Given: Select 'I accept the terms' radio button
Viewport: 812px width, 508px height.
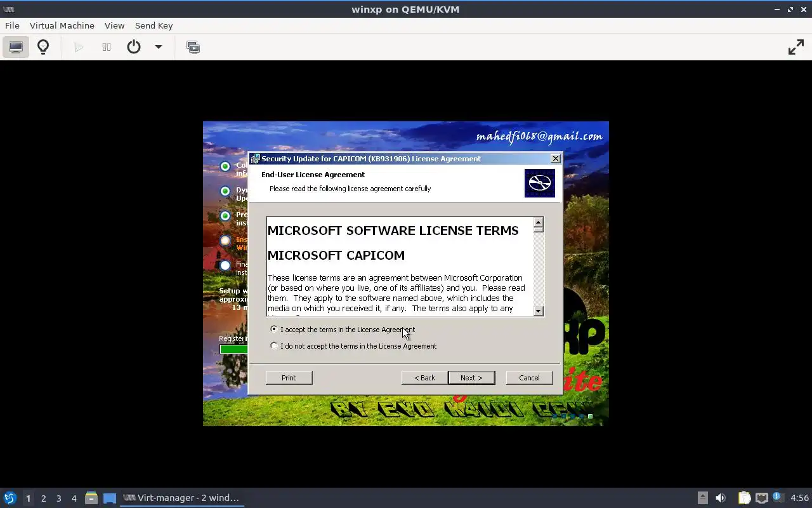Looking at the screenshot, I should (274, 329).
